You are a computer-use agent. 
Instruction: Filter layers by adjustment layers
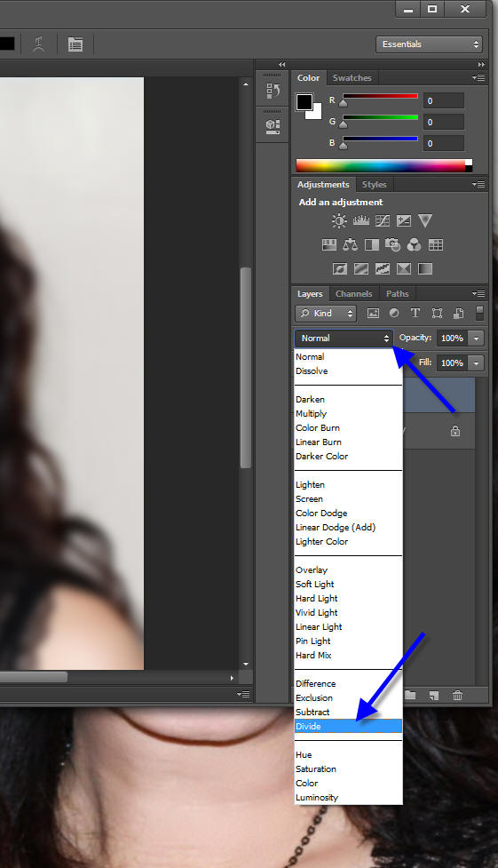click(394, 314)
